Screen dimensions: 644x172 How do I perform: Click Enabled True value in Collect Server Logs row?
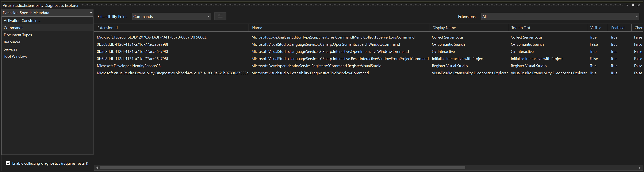click(614, 37)
